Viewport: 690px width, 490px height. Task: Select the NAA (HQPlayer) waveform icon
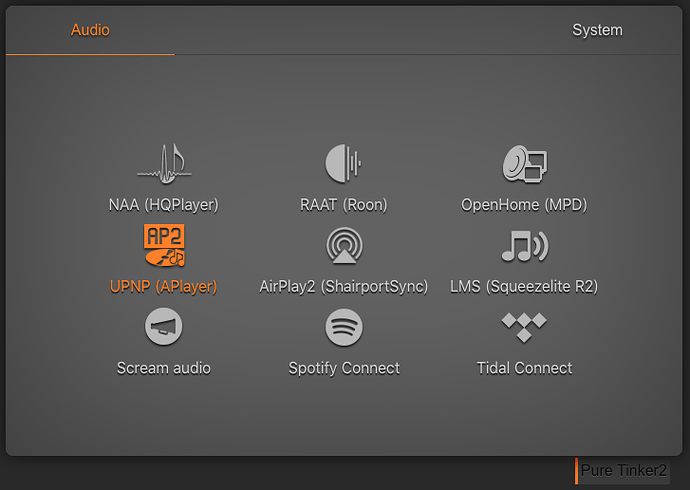click(164, 164)
